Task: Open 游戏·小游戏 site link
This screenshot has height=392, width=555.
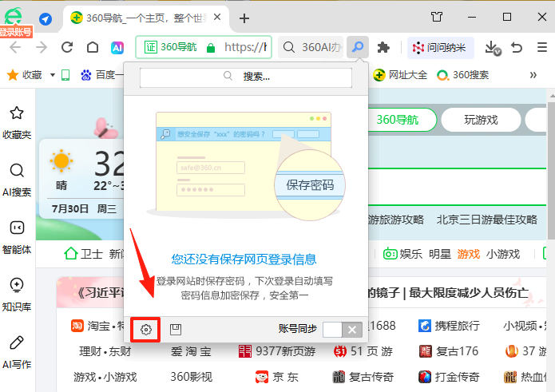Action: (x=105, y=377)
